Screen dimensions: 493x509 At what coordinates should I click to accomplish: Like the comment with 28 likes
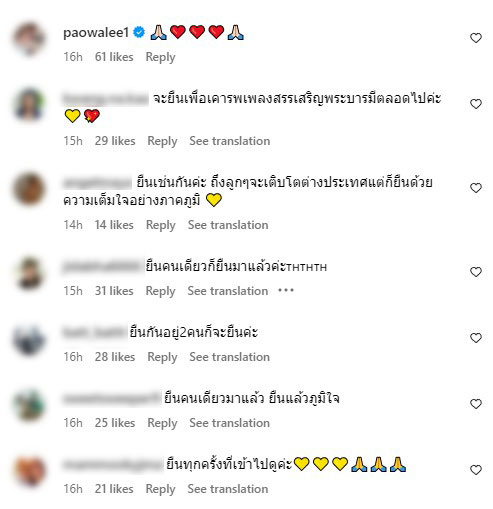[x=476, y=338]
